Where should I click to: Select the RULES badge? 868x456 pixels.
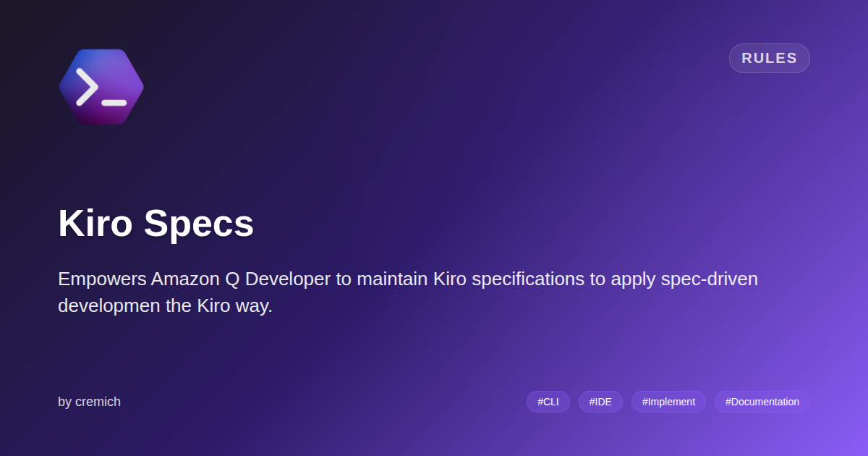click(x=769, y=59)
